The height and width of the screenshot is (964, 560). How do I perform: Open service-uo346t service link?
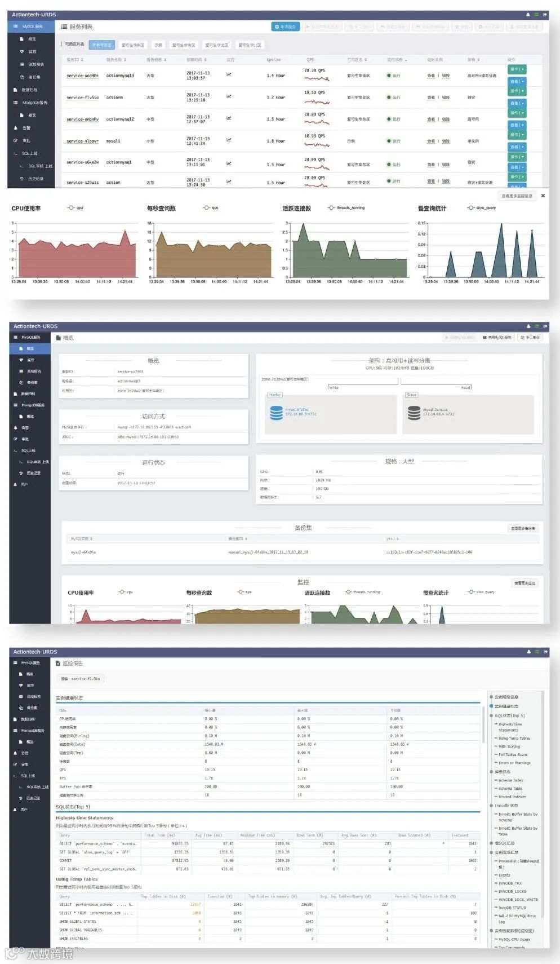(82, 76)
